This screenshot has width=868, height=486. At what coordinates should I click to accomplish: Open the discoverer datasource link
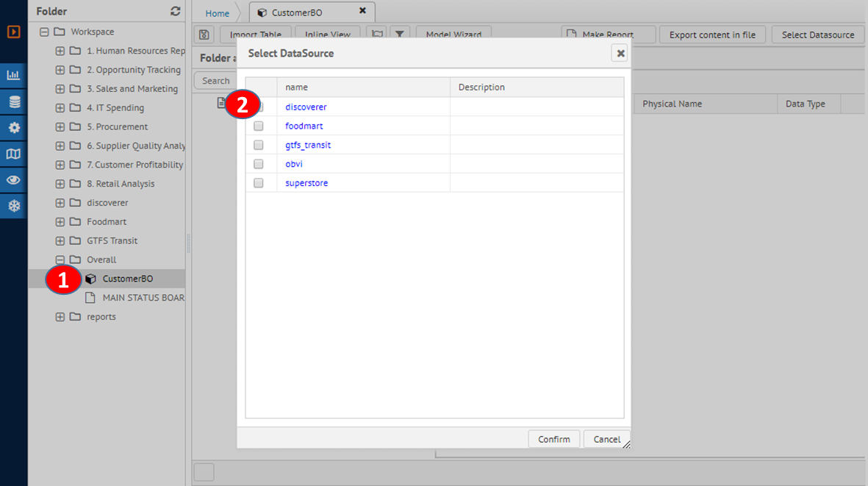pyautogui.click(x=306, y=107)
